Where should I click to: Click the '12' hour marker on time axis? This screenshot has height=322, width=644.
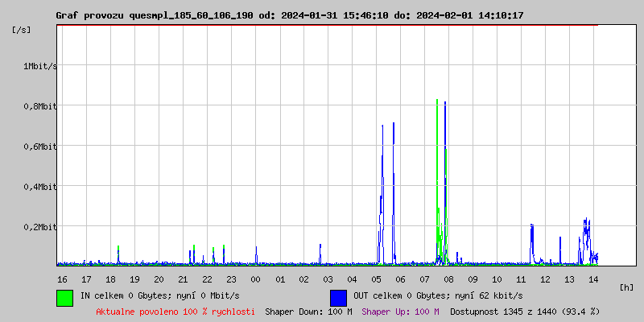click(545, 279)
